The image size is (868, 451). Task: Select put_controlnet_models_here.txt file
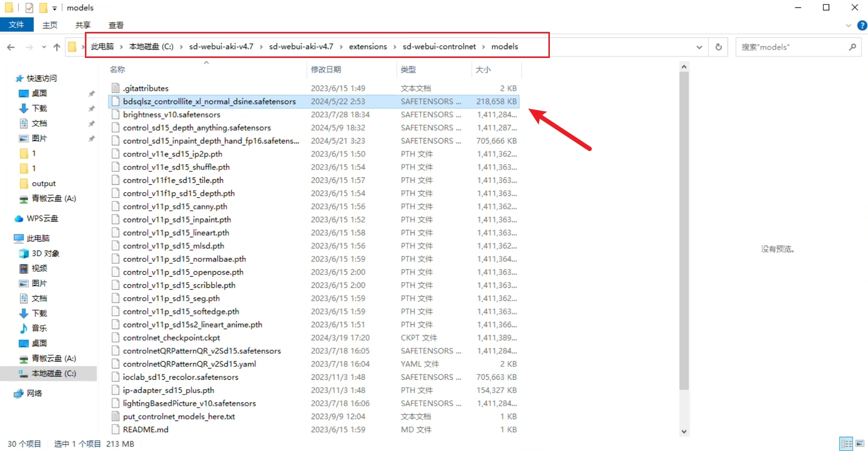point(179,417)
